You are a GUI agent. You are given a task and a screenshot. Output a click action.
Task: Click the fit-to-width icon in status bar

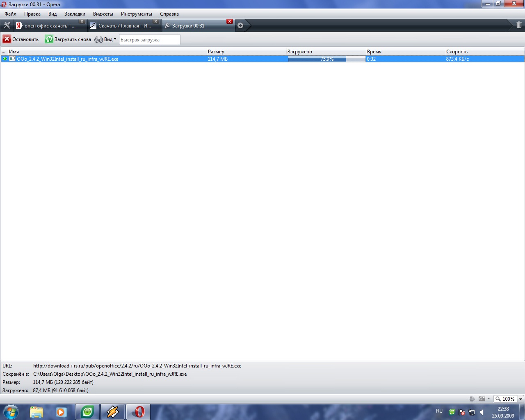[x=472, y=399]
